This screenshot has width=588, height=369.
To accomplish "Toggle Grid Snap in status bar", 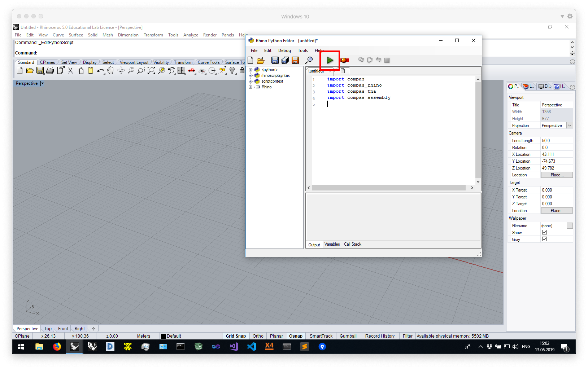I will click(236, 336).
